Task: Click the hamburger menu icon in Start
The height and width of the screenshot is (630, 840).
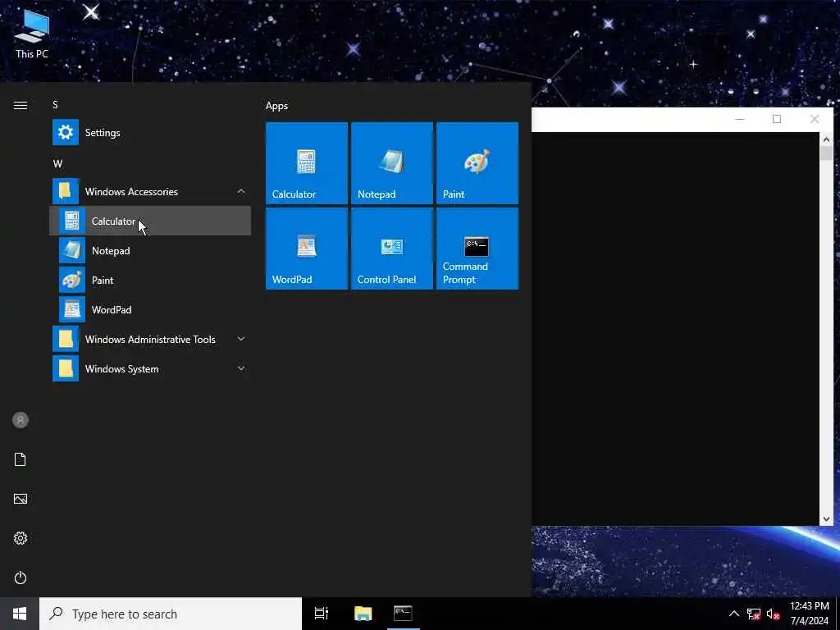Action: click(21, 105)
